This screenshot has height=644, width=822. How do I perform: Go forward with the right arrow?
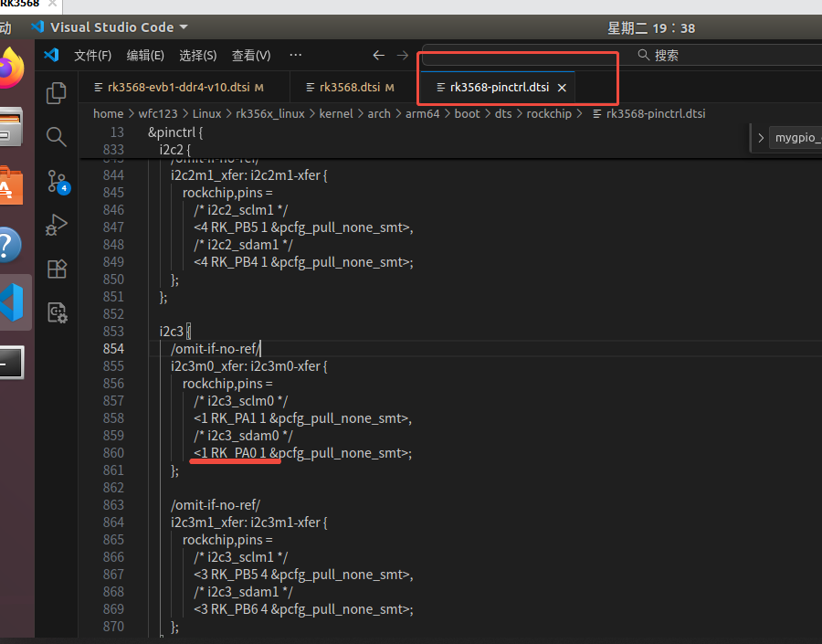403,55
